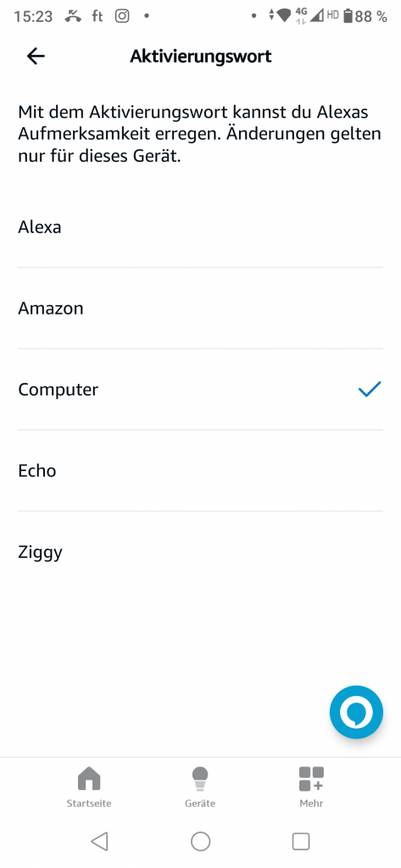Viewport: 401px width, 868px height.
Task: Select Amazon as wake word
Action: (200, 308)
